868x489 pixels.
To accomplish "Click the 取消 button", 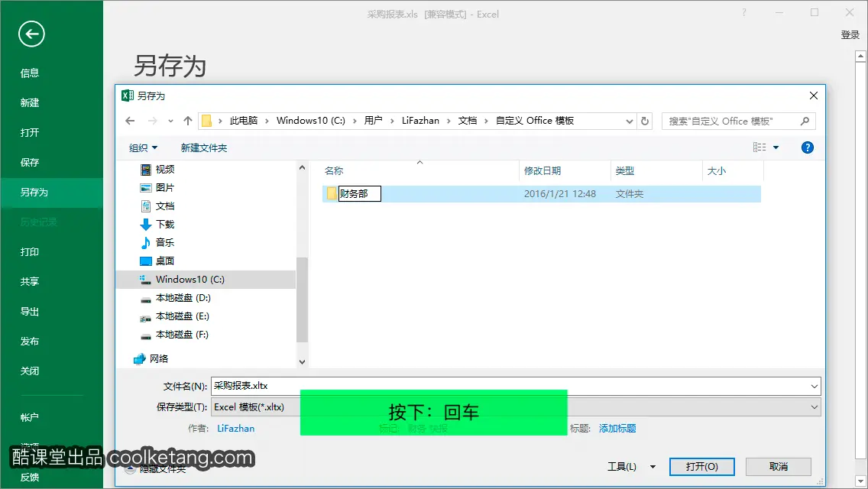I will tap(779, 467).
